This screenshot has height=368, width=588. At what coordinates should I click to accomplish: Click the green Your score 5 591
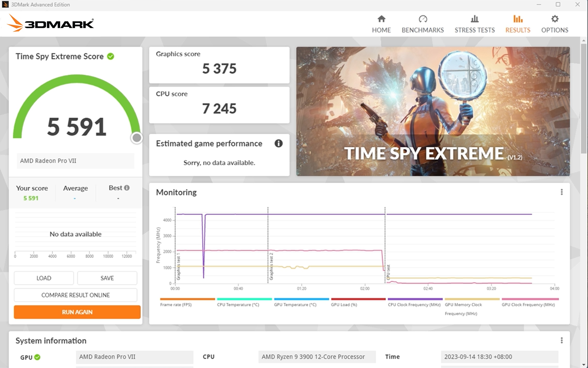tap(31, 198)
